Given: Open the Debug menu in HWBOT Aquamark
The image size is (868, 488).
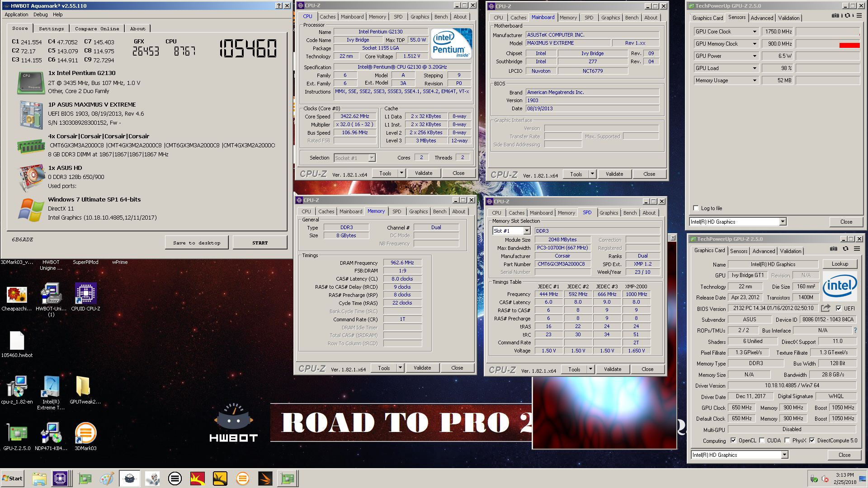Looking at the screenshot, I should coord(40,14).
